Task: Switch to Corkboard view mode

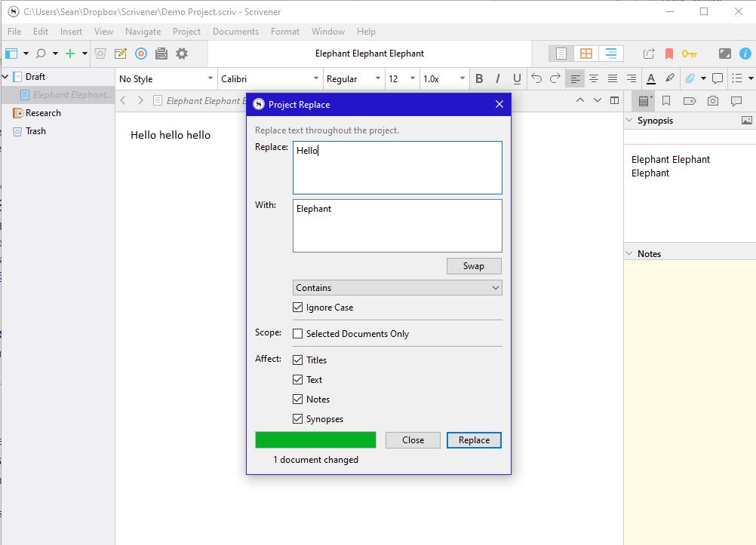Action: point(585,54)
